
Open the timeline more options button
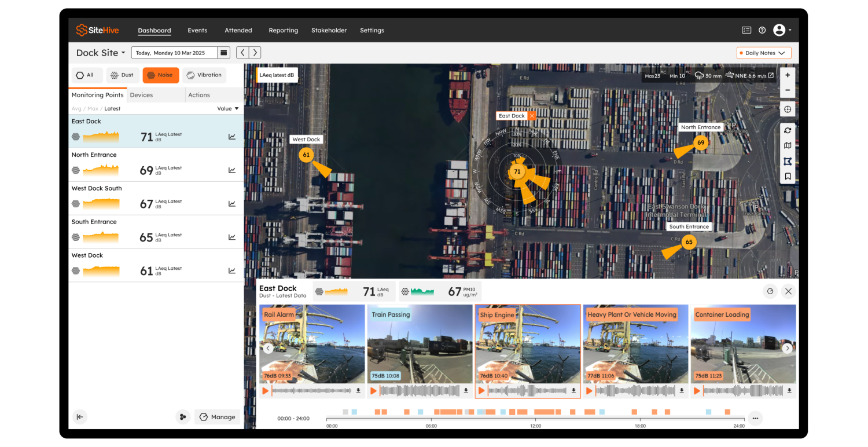[755, 418]
